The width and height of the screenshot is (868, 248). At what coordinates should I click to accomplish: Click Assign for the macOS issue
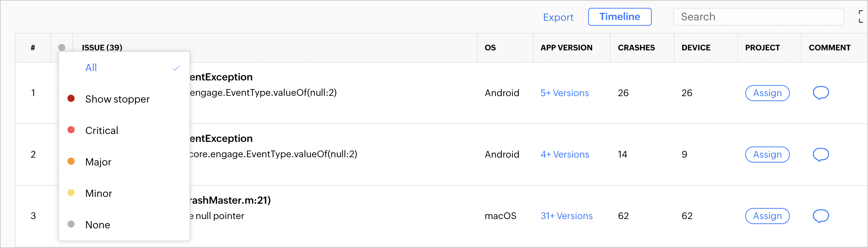tap(767, 216)
